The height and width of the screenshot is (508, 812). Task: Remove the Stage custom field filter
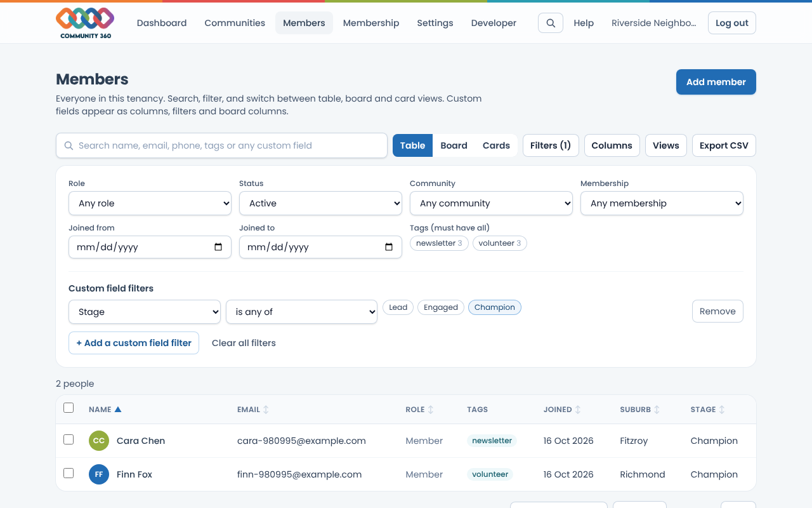(717, 311)
